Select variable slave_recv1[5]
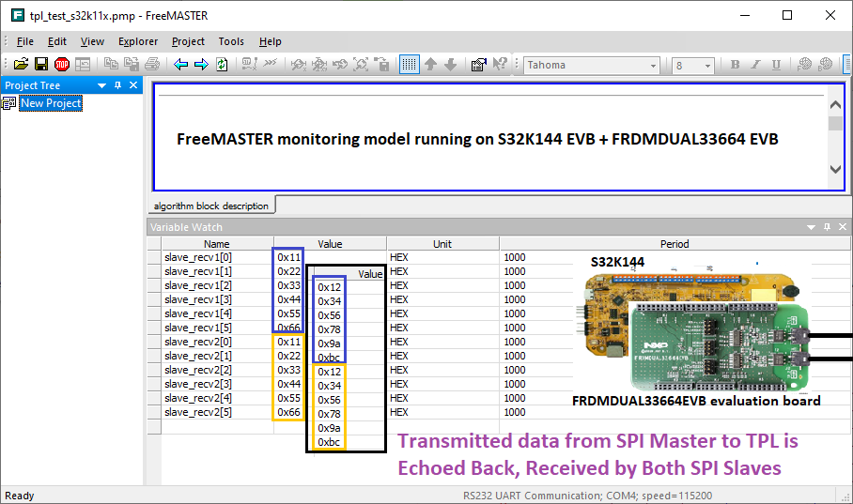The image size is (853, 504). (198, 328)
